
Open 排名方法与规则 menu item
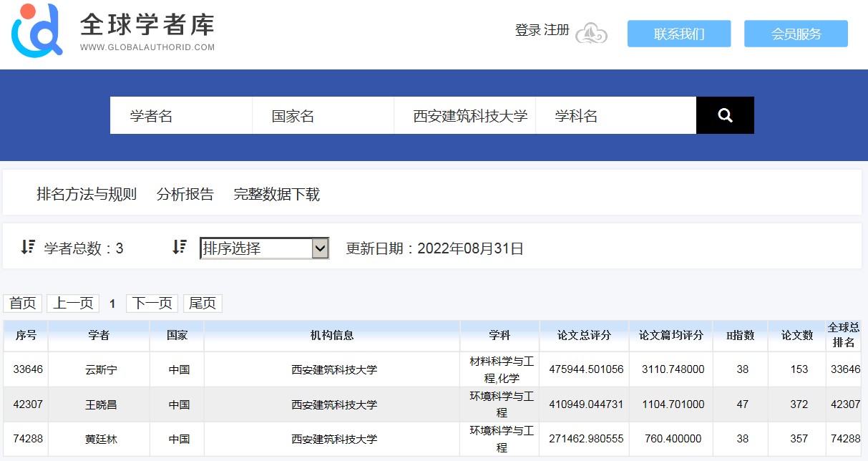pos(87,194)
